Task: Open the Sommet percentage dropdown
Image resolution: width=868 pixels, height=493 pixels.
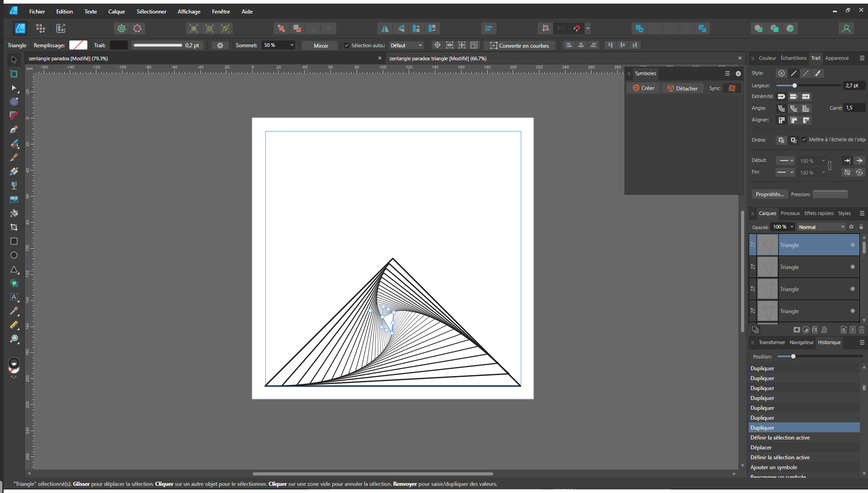Action: click(292, 45)
